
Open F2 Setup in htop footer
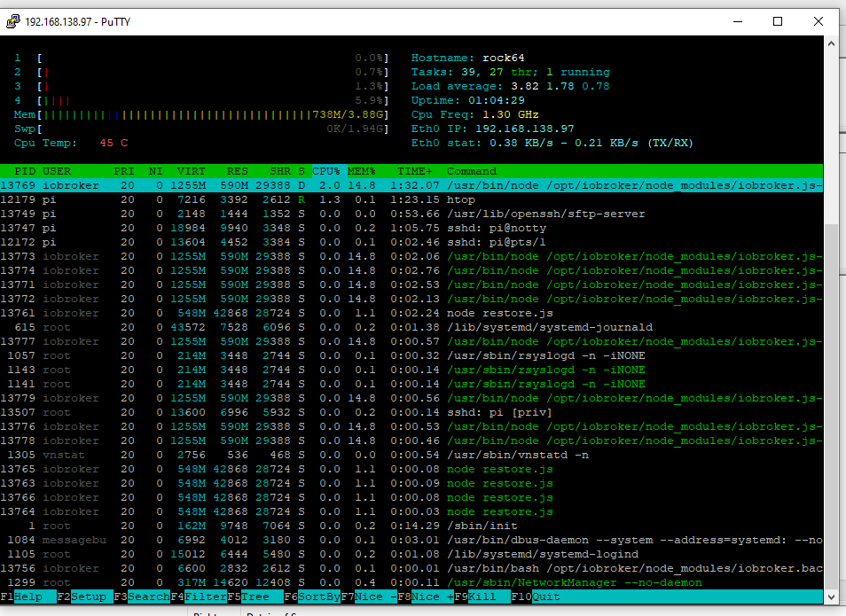(x=91, y=597)
